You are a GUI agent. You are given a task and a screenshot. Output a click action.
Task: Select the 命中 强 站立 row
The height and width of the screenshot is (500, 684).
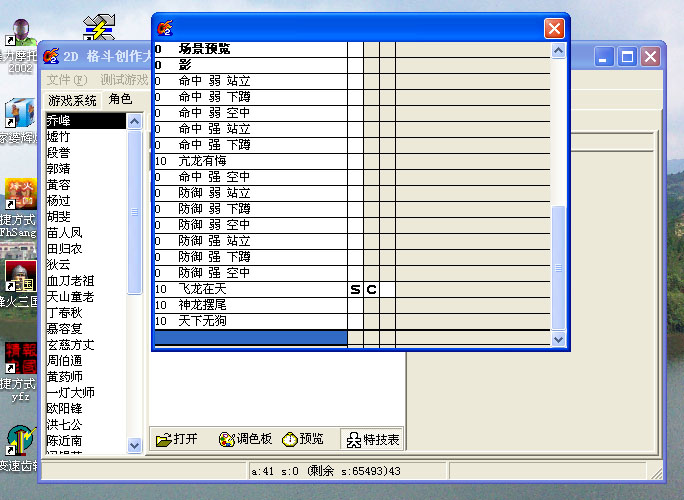tap(251, 129)
